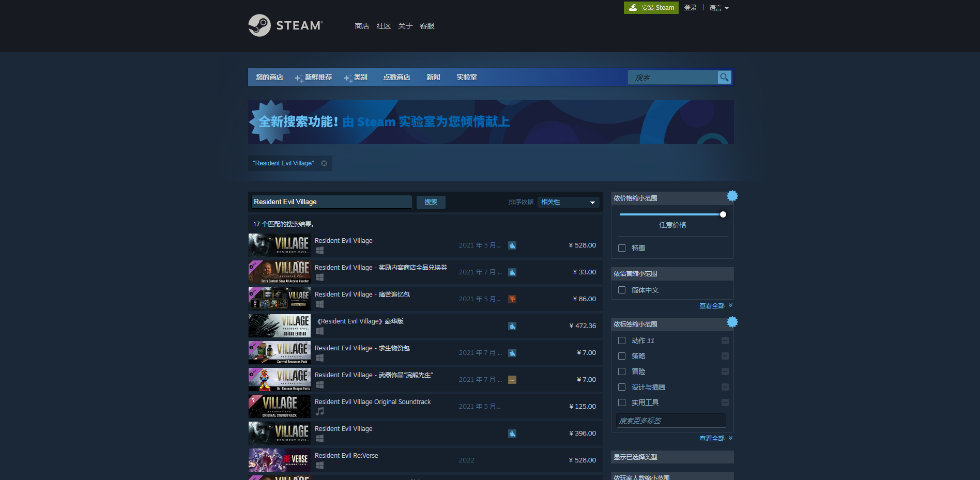The height and width of the screenshot is (480, 980).
Task: Enable the 特惠 specials checkbox
Action: [x=622, y=248]
